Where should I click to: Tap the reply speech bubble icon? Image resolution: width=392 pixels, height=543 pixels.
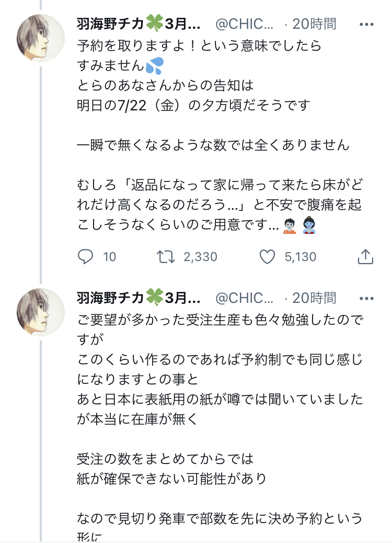pyautogui.click(x=85, y=257)
